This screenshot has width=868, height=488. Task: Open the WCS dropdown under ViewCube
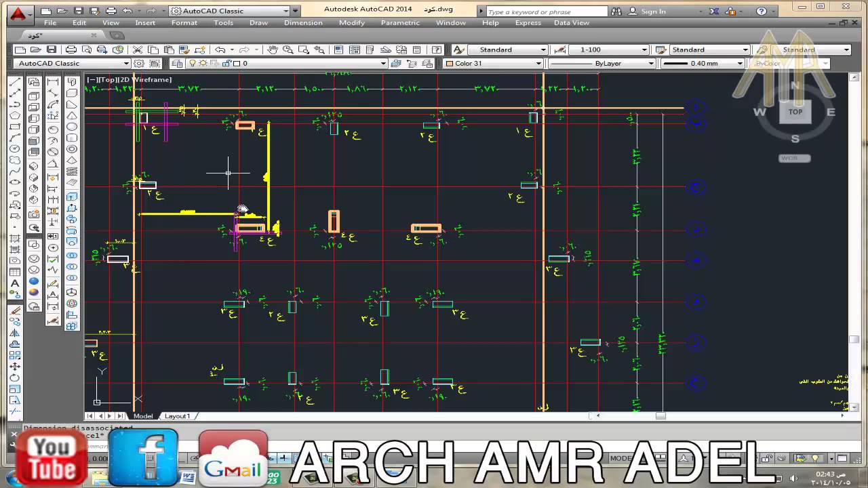point(795,158)
